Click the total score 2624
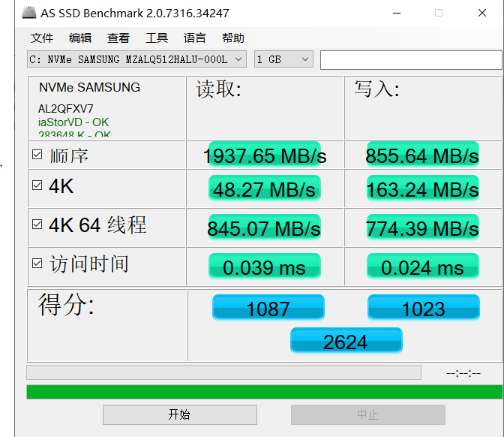Image resolution: width=504 pixels, height=437 pixels. 346,341
